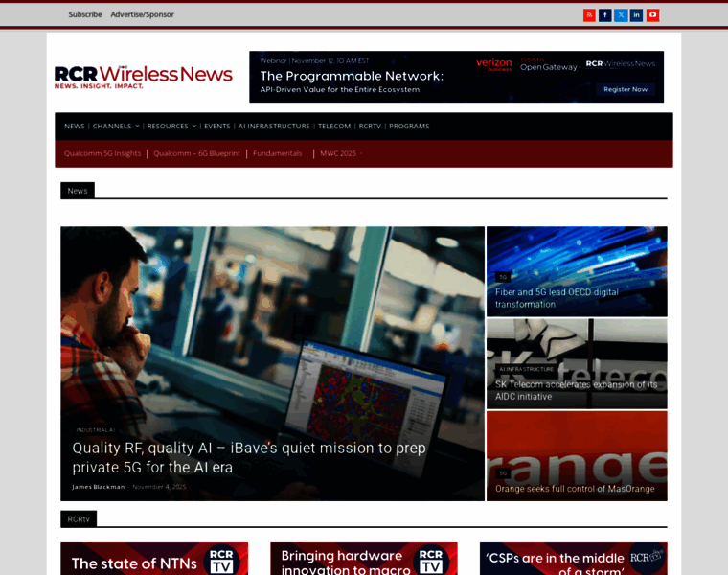The image size is (728, 575).
Task: Click the 5G tag on Orange article
Action: coord(503,473)
